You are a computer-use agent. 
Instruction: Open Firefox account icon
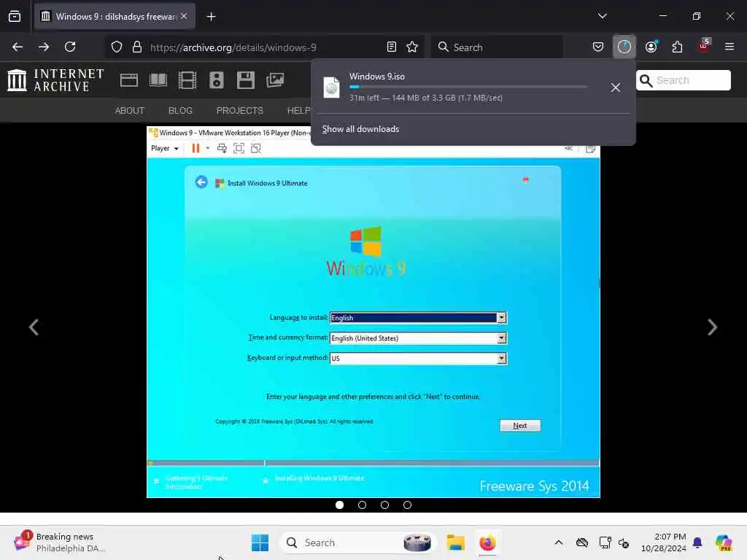pos(651,47)
